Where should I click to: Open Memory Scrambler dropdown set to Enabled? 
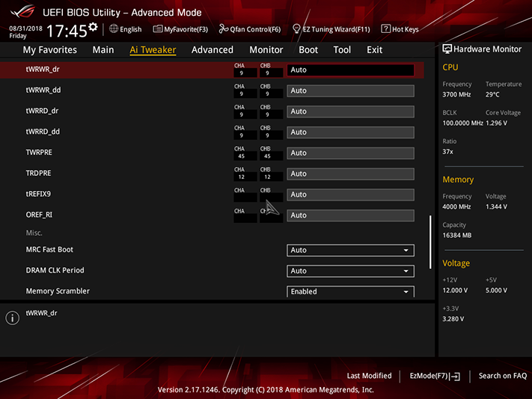pyautogui.click(x=350, y=291)
